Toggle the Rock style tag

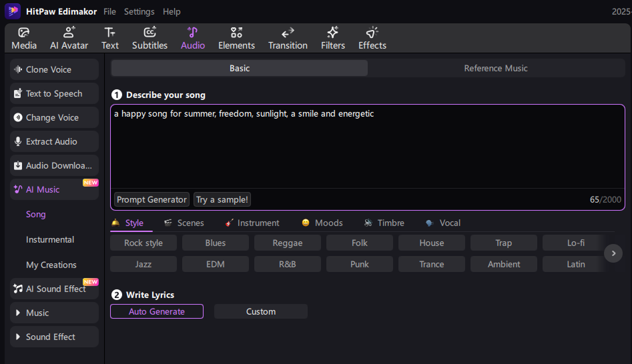coord(143,243)
